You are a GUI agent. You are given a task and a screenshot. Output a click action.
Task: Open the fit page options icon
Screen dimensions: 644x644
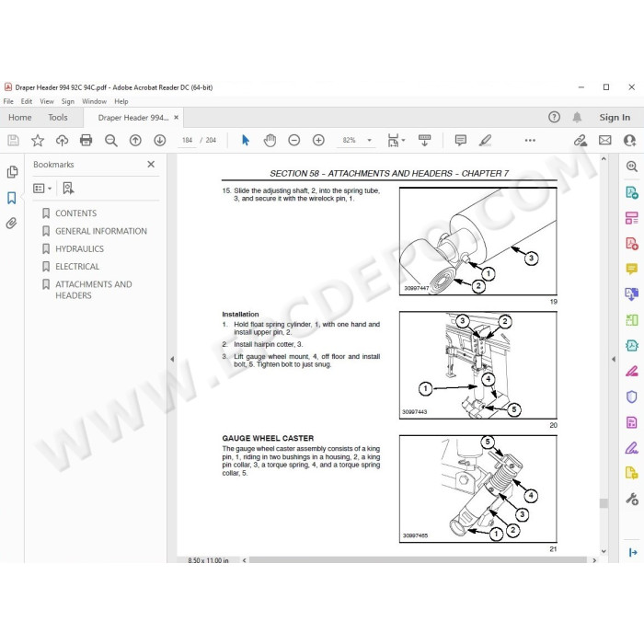pyautogui.click(x=396, y=141)
